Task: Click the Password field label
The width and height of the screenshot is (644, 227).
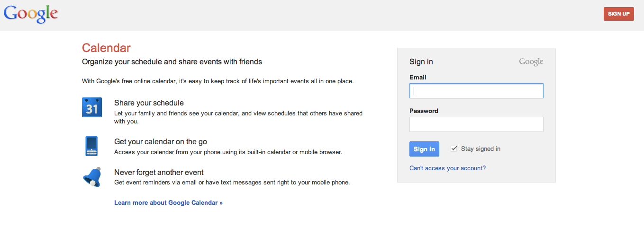Action: (424, 111)
